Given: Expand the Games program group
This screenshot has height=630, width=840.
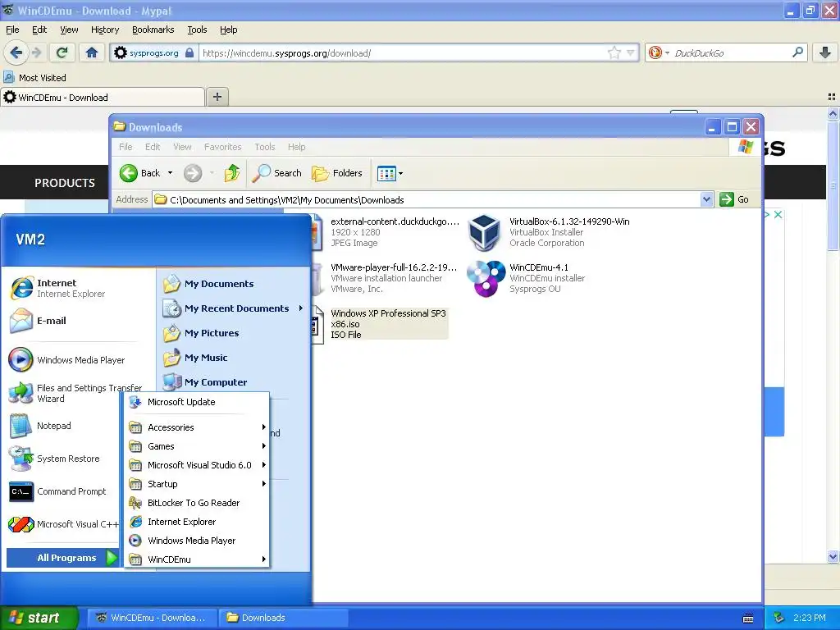Looking at the screenshot, I should point(197,446).
